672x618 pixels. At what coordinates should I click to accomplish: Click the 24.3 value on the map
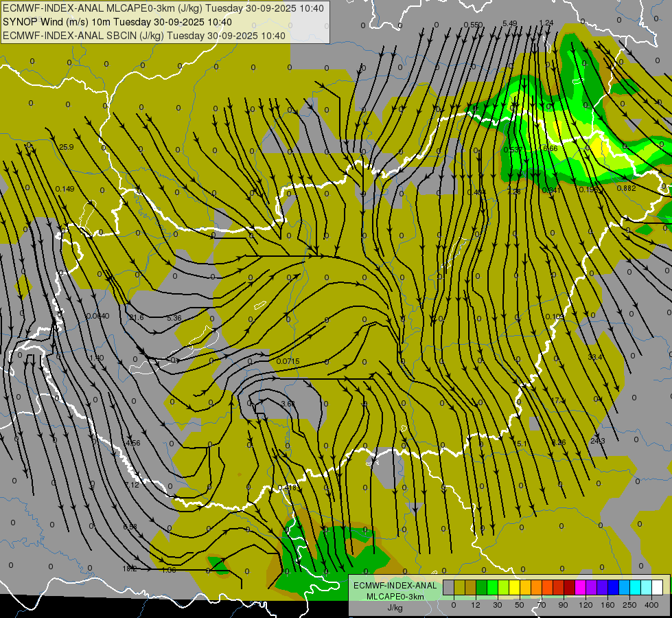597,441
